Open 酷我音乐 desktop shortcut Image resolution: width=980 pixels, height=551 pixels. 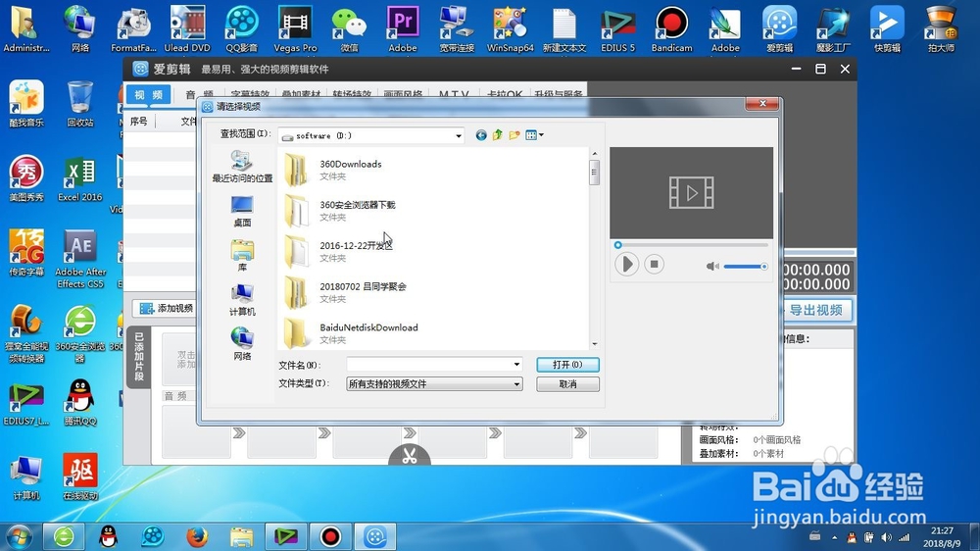(26, 103)
